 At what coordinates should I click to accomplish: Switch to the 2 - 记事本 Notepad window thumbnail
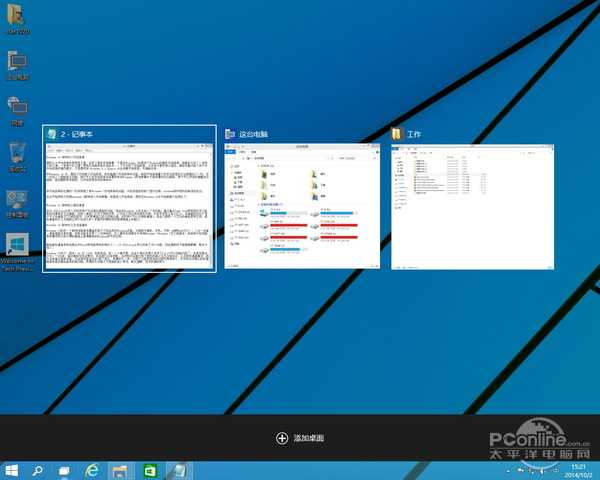129,199
